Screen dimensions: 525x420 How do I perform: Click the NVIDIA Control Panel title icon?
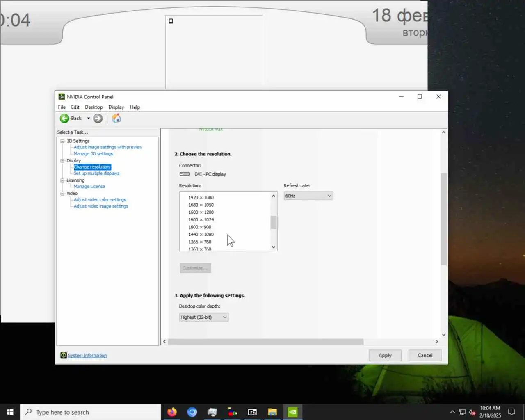tap(62, 97)
